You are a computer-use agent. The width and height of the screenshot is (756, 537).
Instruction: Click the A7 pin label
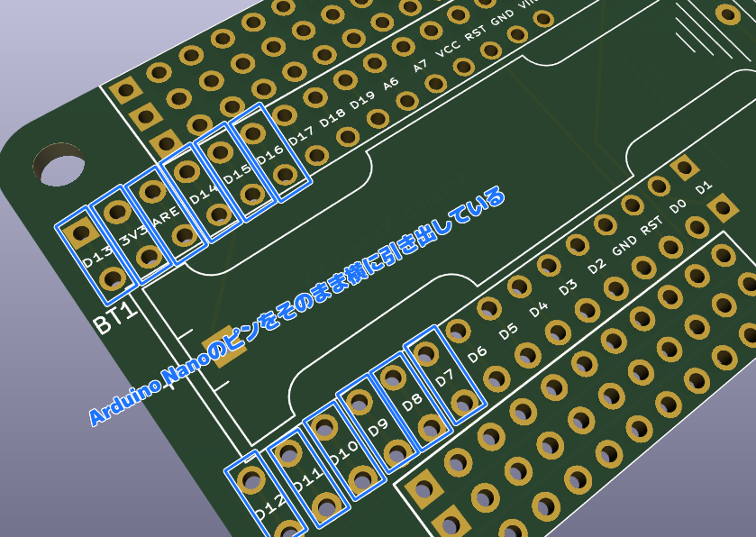[420, 66]
